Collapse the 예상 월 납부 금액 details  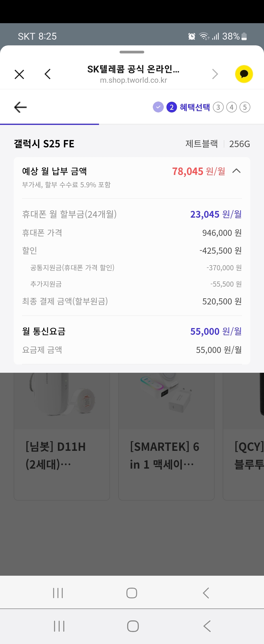pos(236,171)
